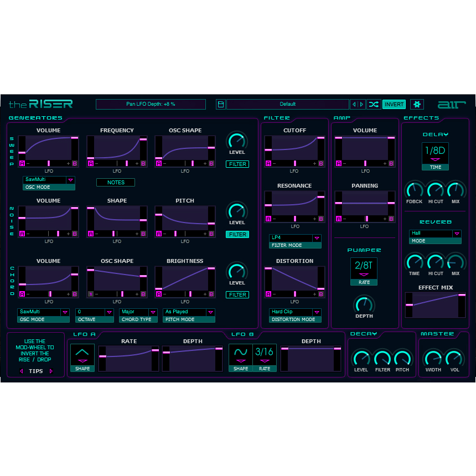Click the Pumper DEPTH knob
Viewport: 476px width, 476px height.
364,304
